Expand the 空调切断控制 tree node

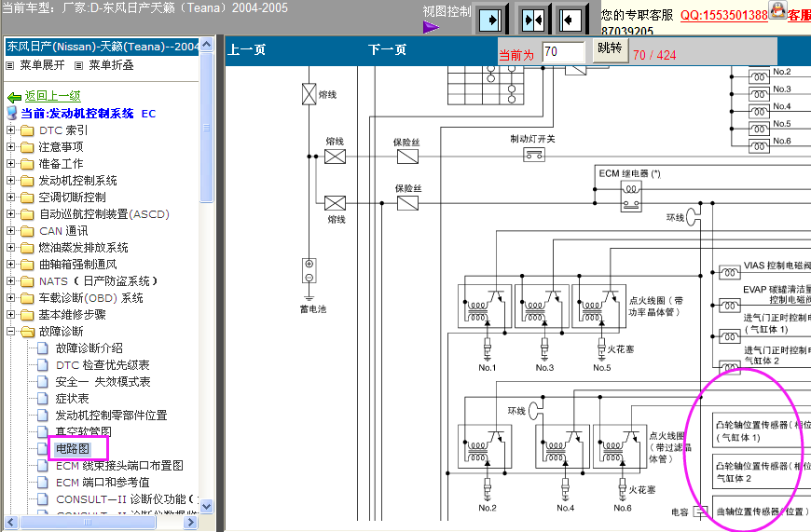pos(10,197)
